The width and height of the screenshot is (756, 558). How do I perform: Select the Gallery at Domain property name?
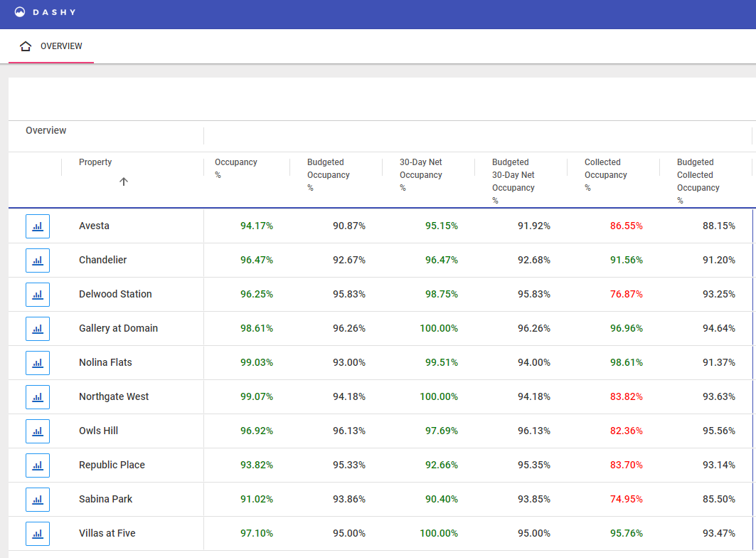click(118, 329)
